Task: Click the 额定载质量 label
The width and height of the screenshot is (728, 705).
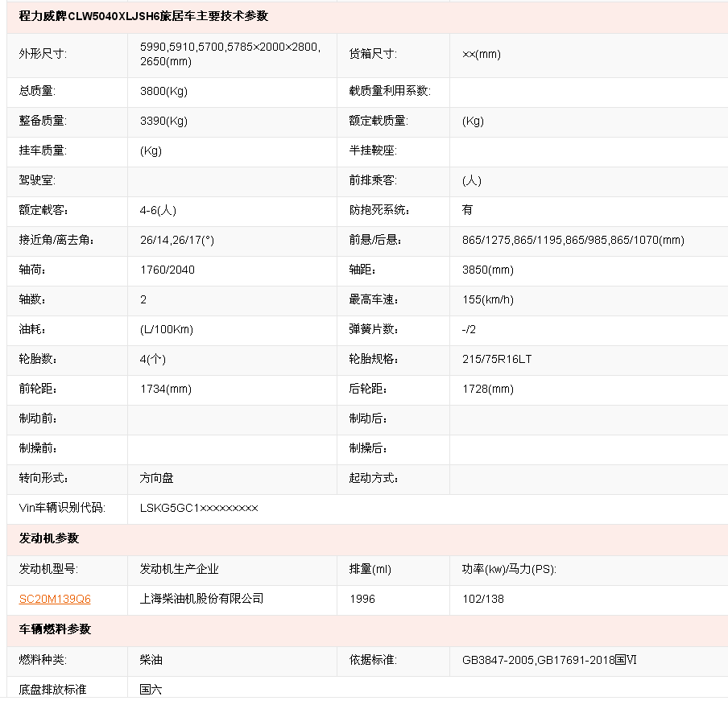Action: click(x=378, y=121)
